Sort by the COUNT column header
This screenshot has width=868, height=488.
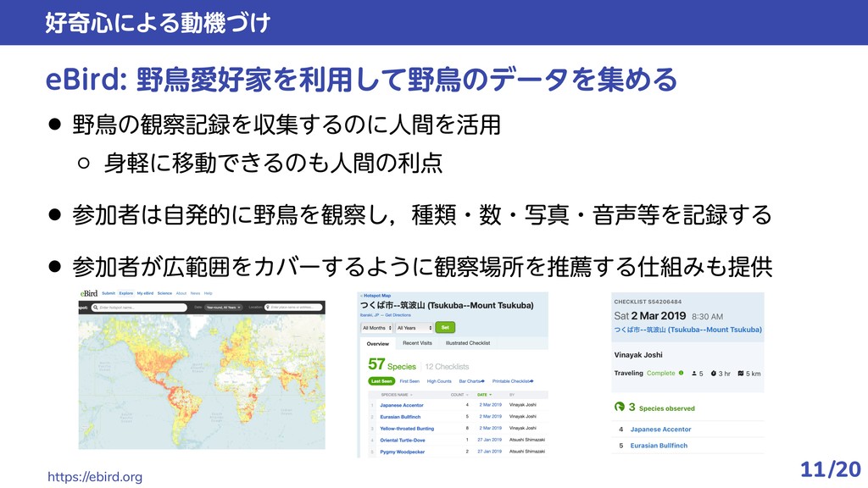(x=459, y=395)
